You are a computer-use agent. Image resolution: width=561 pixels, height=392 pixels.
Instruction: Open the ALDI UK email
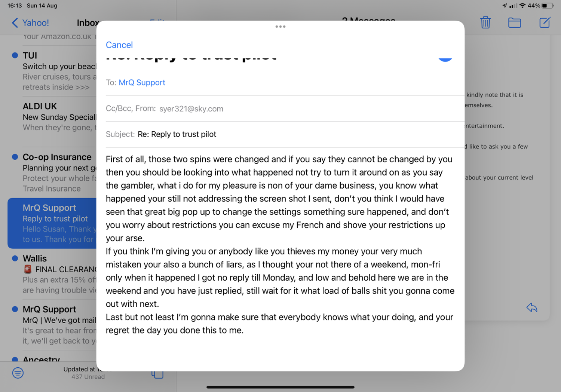(x=56, y=117)
